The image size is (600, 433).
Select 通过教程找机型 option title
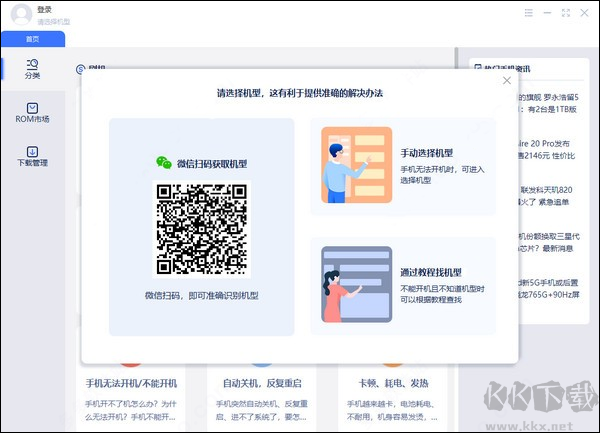click(x=431, y=272)
